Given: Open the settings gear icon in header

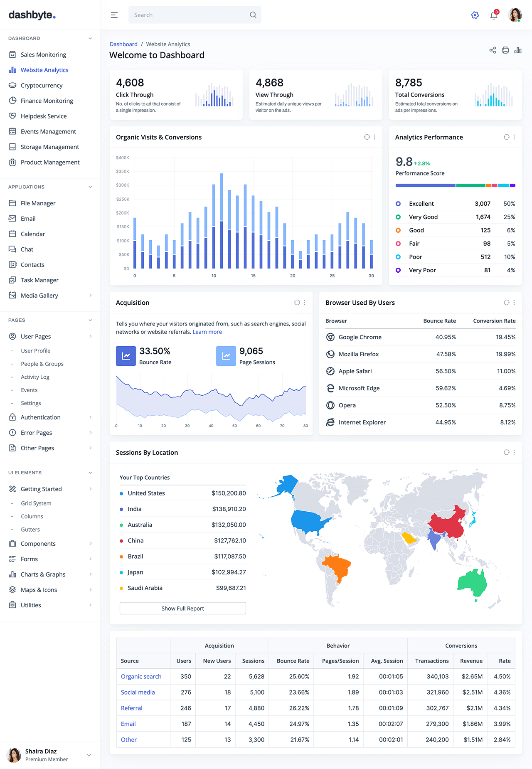Looking at the screenshot, I should point(475,15).
